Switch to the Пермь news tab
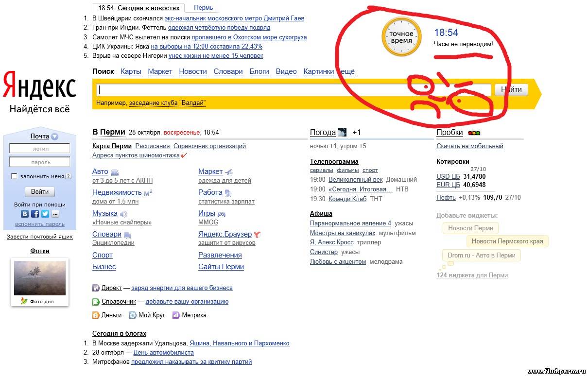 (x=203, y=8)
